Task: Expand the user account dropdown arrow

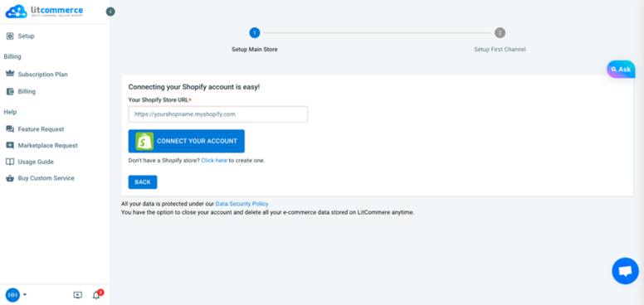Action: tap(25, 295)
